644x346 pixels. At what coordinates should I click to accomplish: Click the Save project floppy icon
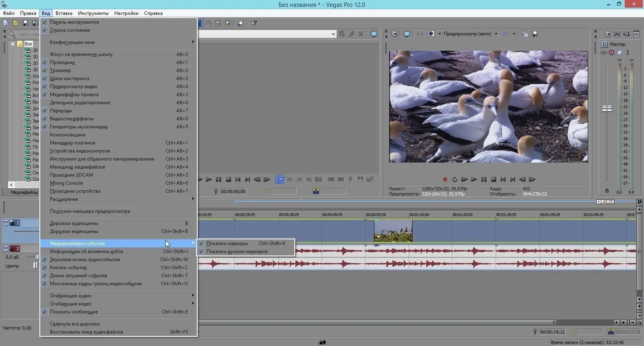[x=25, y=23]
